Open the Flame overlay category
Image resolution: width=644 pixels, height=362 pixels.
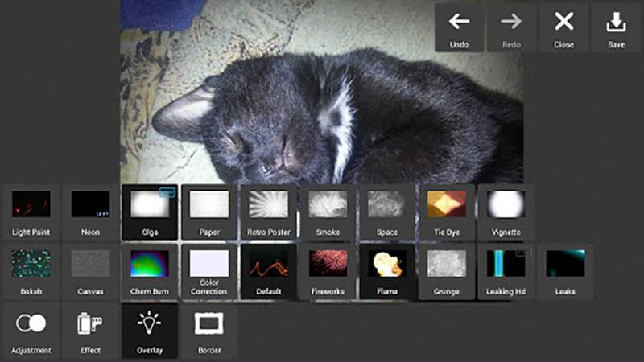[387, 271]
